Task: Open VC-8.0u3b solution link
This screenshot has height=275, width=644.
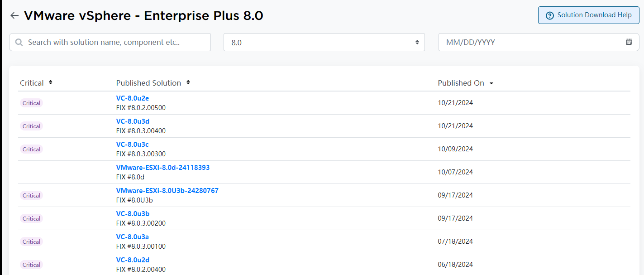Action: (x=133, y=214)
